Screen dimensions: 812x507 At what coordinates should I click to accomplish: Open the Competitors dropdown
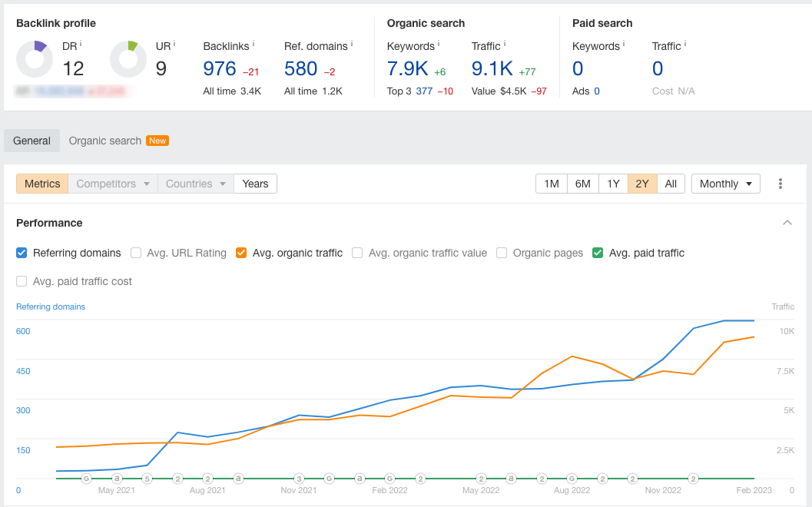tap(113, 184)
